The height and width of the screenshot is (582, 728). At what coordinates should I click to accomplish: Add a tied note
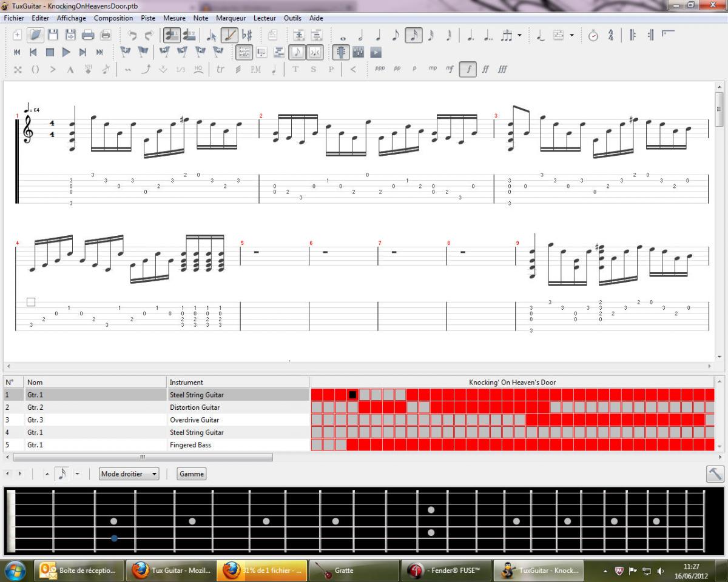click(540, 35)
